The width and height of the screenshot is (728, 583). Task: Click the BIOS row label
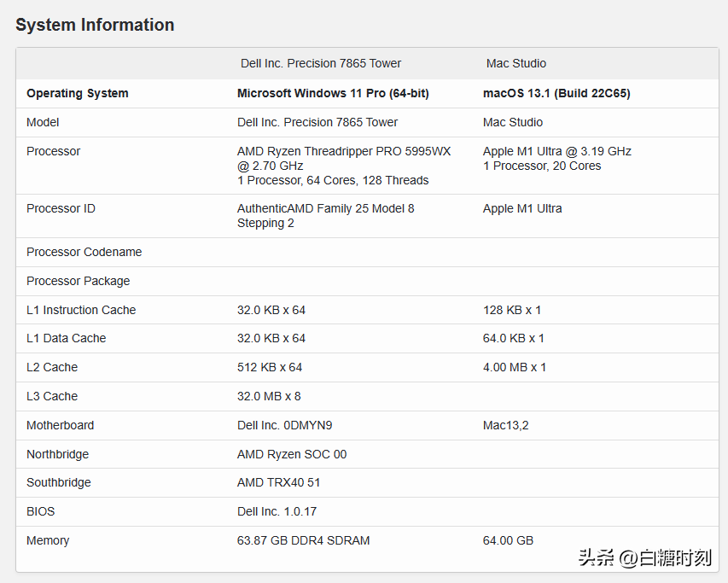40,511
